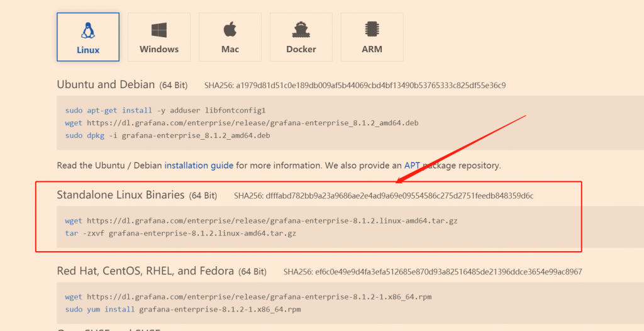The width and height of the screenshot is (644, 331).
Task: Click the Ubuntu and Debian heading
Action: pyautogui.click(x=106, y=85)
